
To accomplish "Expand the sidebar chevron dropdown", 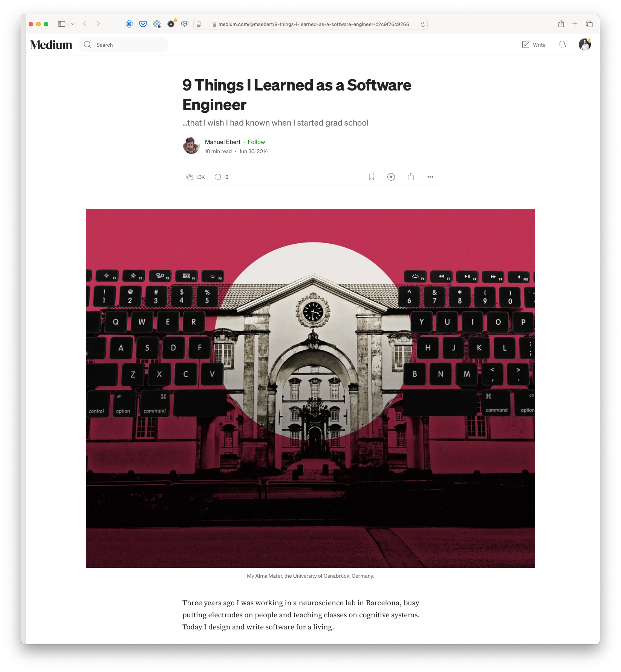I will tap(73, 24).
